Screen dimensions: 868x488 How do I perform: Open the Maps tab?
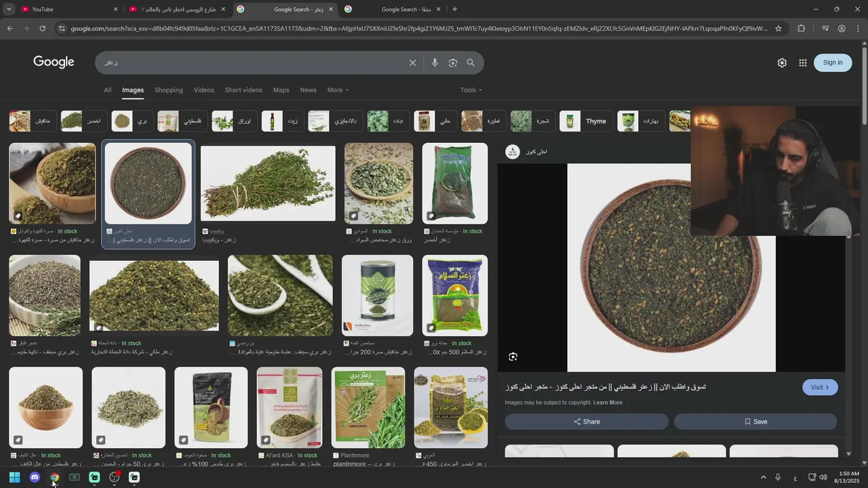pos(281,90)
